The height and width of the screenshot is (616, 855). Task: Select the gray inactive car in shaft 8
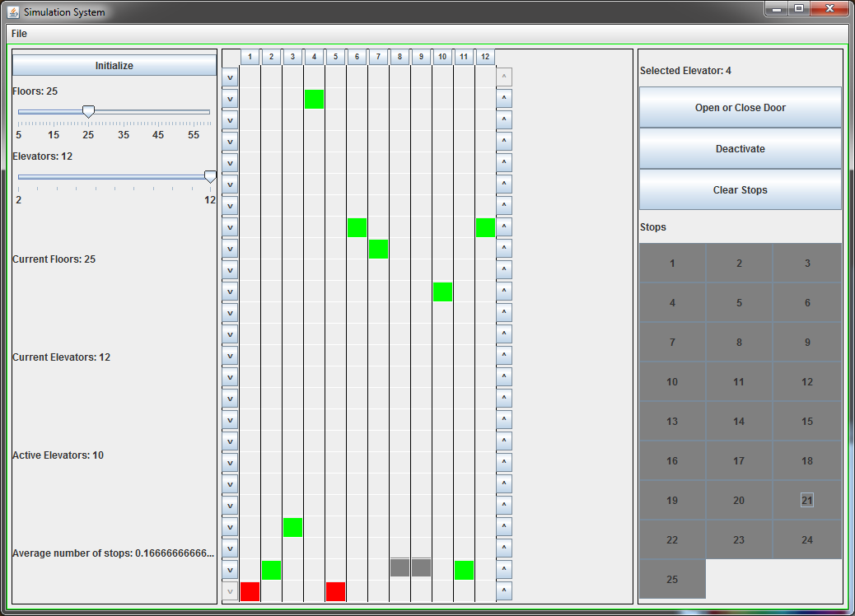(399, 567)
